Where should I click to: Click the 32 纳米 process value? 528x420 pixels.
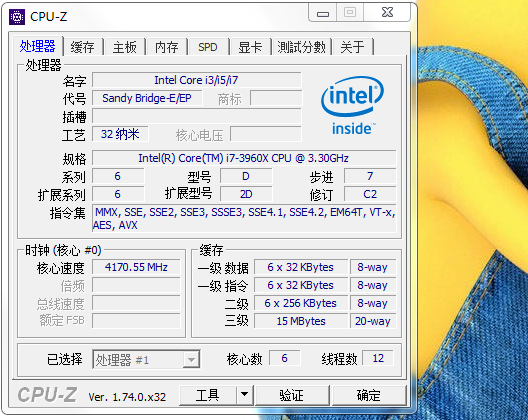click(120, 134)
